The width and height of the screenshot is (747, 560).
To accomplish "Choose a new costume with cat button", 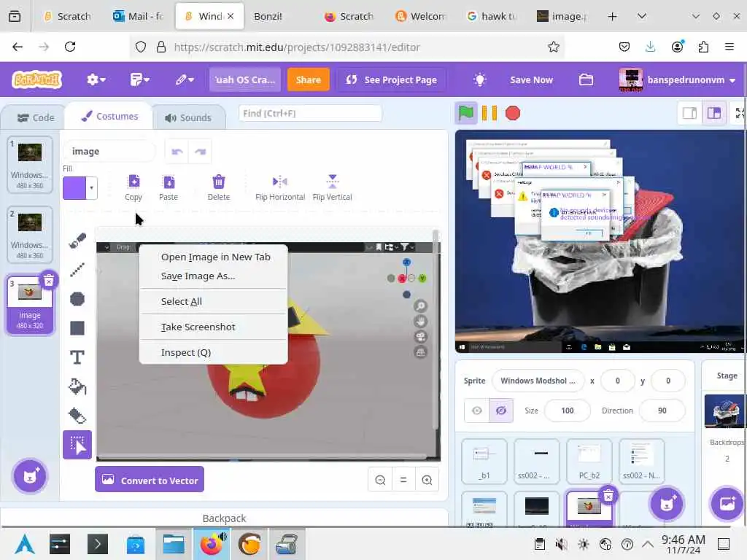I will pyautogui.click(x=30, y=475).
